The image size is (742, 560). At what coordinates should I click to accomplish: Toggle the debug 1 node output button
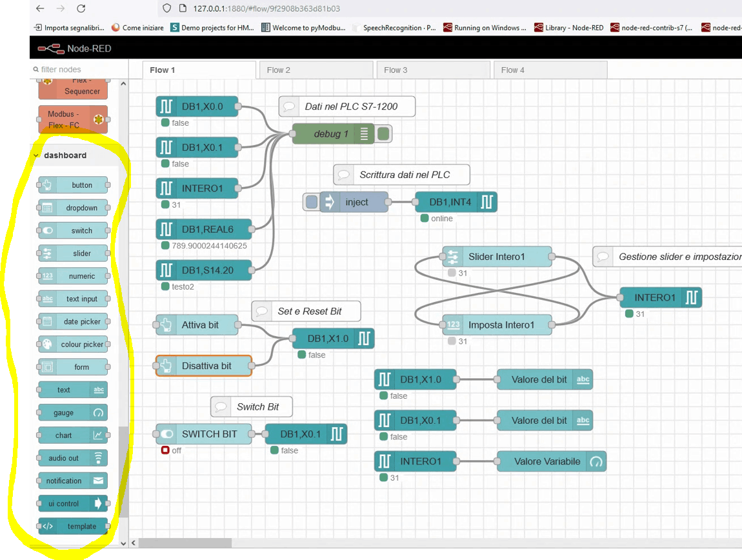click(x=384, y=134)
